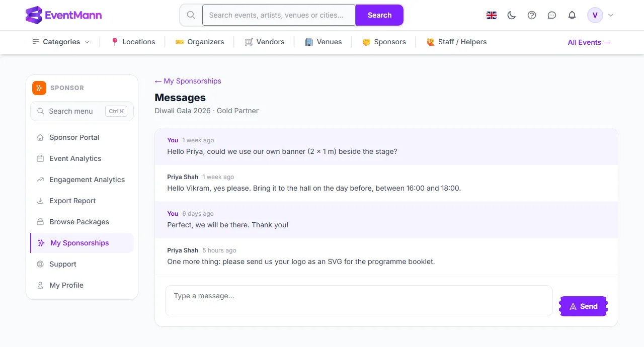Click the Support lifebuoy icon

pyautogui.click(x=40, y=264)
